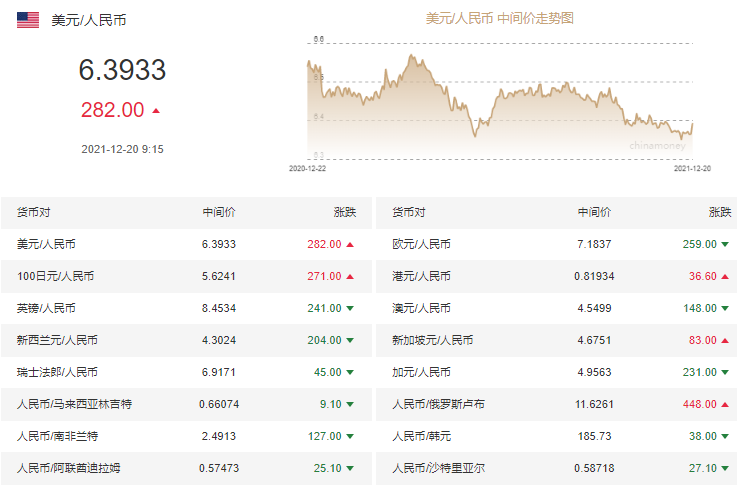
Task: Click the US flag icon
Action: tap(28, 20)
